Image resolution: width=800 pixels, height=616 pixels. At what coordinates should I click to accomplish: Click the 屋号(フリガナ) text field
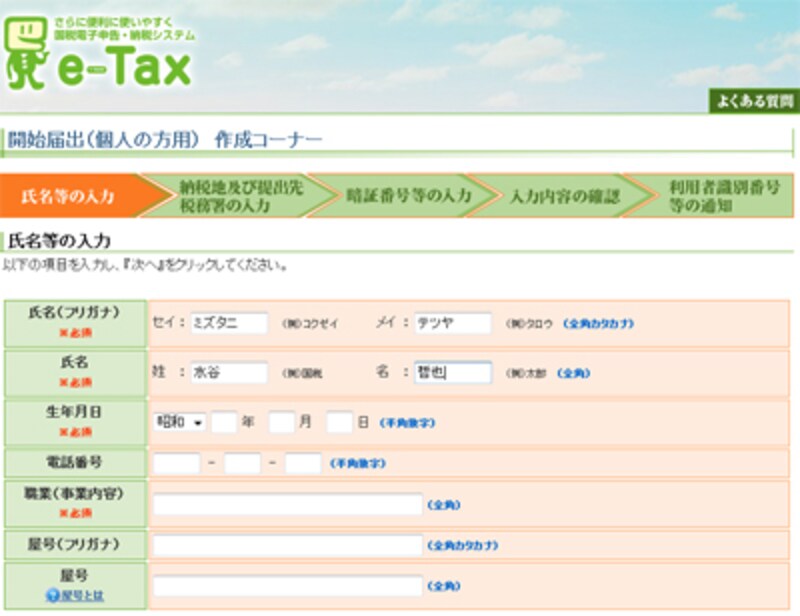coord(288,545)
